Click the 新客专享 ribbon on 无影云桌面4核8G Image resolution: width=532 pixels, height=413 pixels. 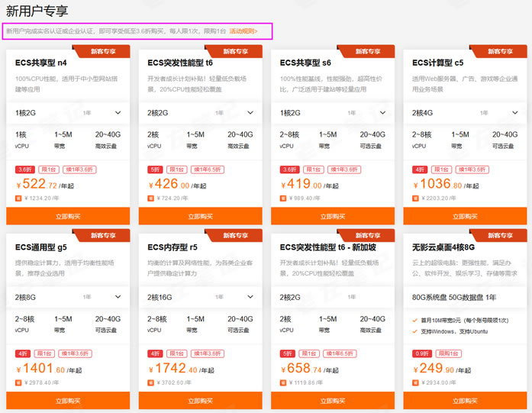point(500,235)
